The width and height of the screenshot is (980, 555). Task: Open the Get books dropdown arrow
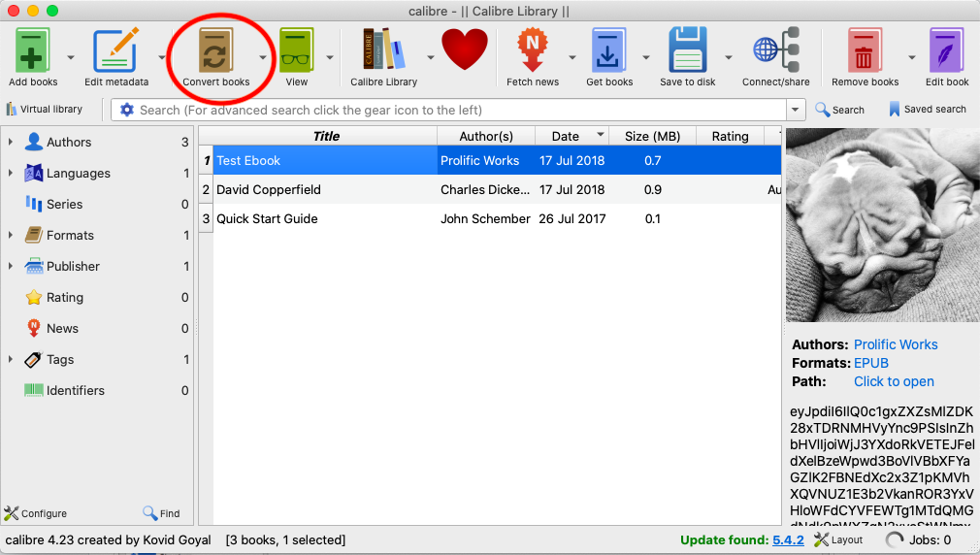pos(645,57)
